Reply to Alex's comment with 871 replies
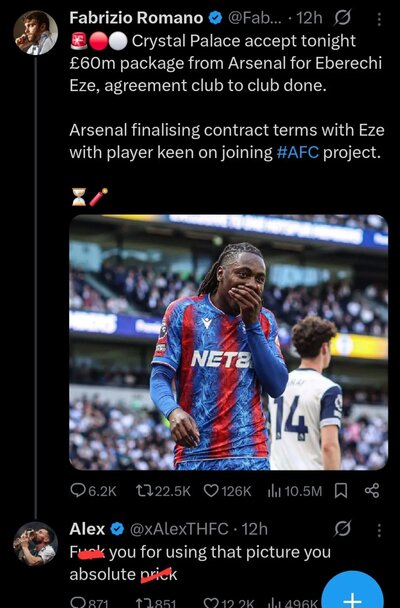Screen dimensions: 400x608 pos(90,603)
